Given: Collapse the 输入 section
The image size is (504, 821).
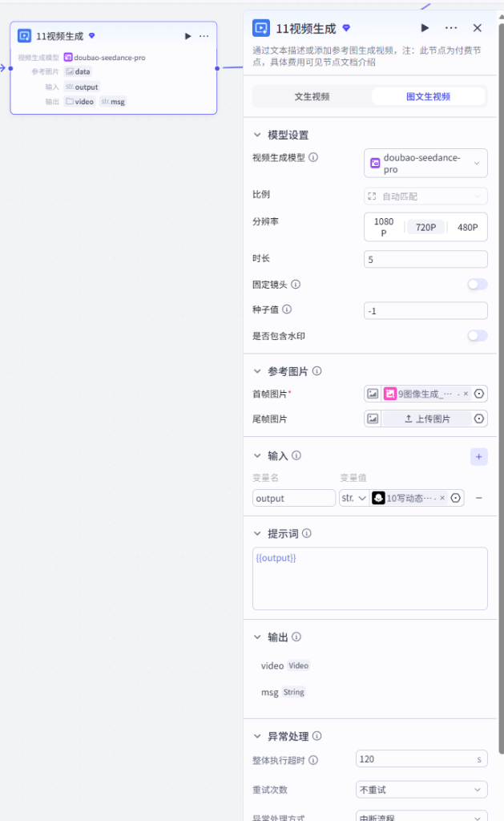Looking at the screenshot, I should coord(257,455).
